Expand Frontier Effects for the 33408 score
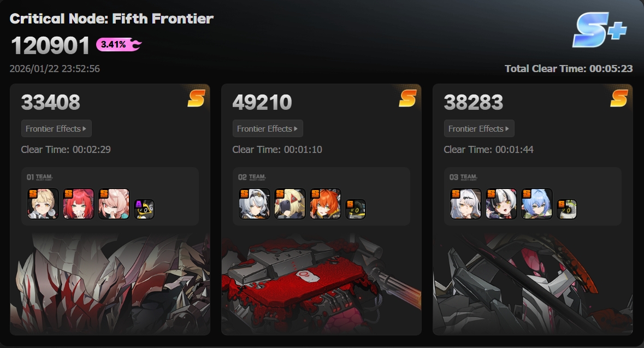The height and width of the screenshot is (348, 644). click(56, 128)
